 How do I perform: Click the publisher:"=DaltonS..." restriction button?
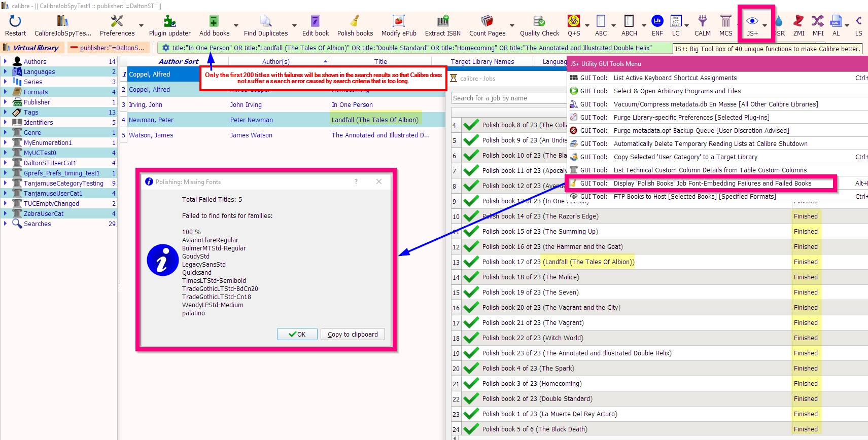tap(109, 48)
